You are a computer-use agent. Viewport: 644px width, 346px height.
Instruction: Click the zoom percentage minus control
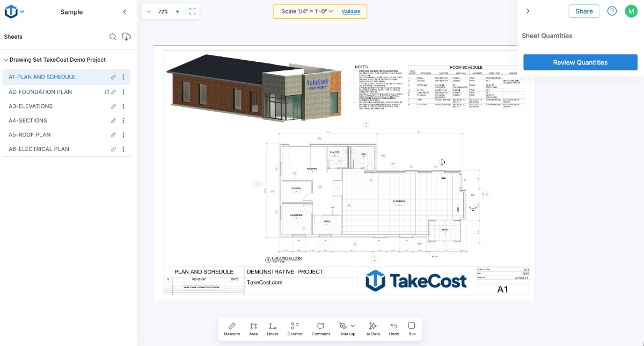[x=148, y=11]
